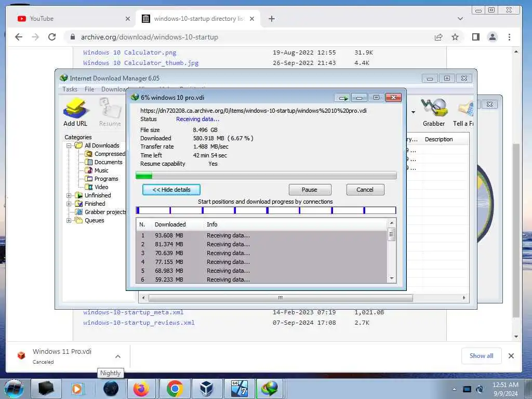
Task: Click the green arrow button in download dialog title
Action: coord(343,98)
